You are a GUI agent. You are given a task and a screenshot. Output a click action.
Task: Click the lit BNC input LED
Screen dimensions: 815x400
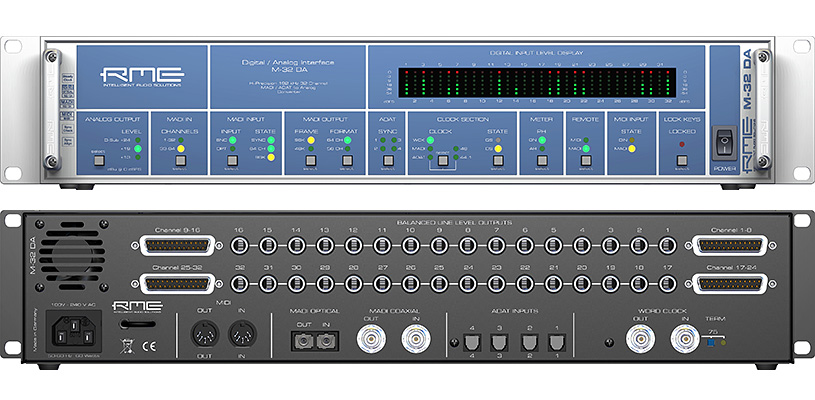[232, 140]
